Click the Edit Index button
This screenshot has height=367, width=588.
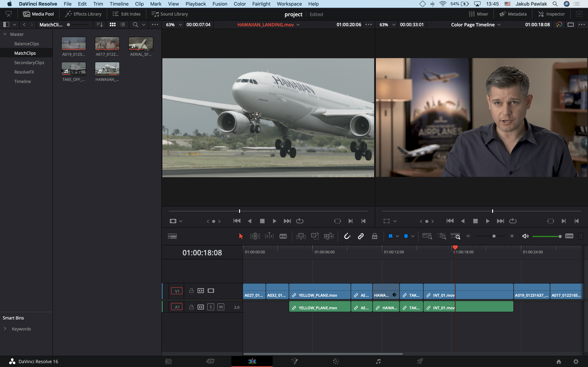click(x=127, y=14)
